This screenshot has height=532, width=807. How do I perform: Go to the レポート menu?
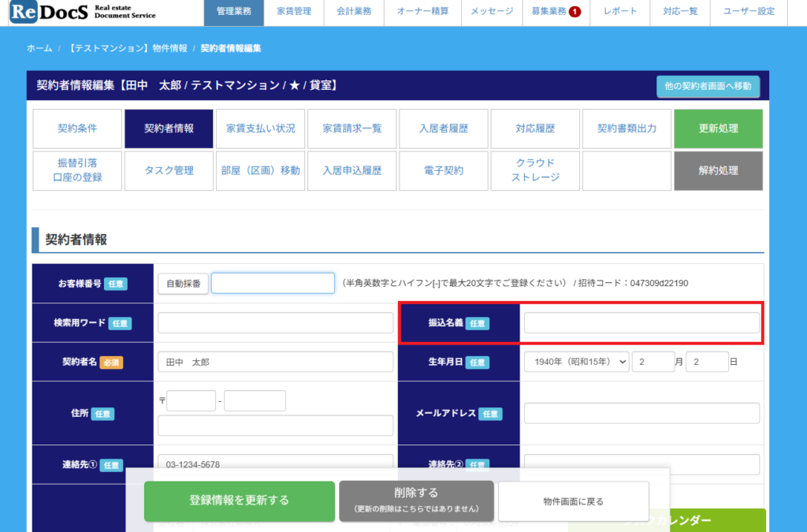[x=620, y=12]
